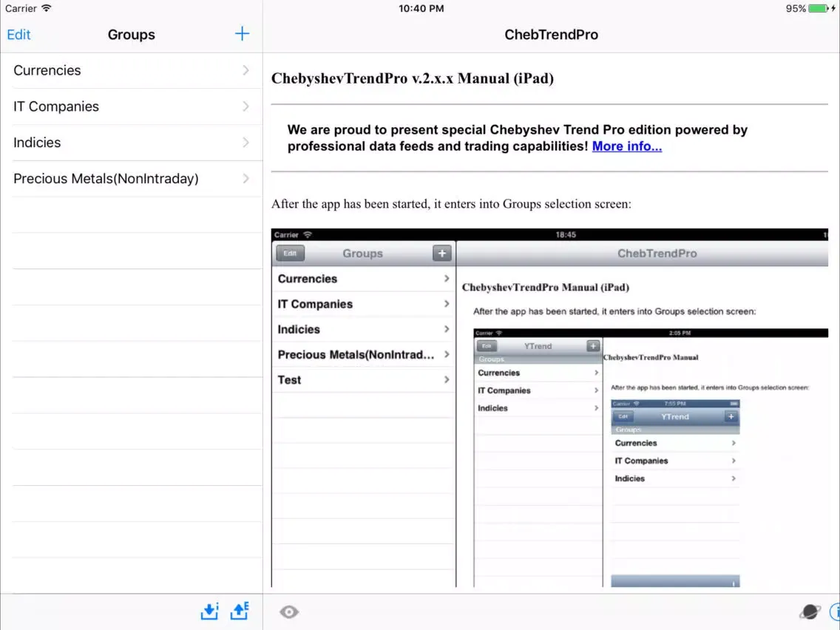This screenshot has width=840, height=630.
Task: Click the 10:40 PM clock
Action: 421,9
